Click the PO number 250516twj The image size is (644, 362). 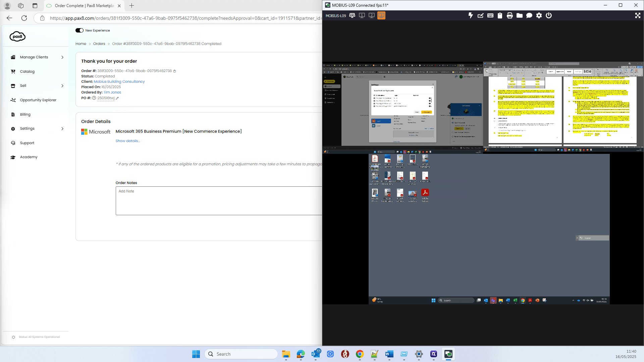[106, 98]
